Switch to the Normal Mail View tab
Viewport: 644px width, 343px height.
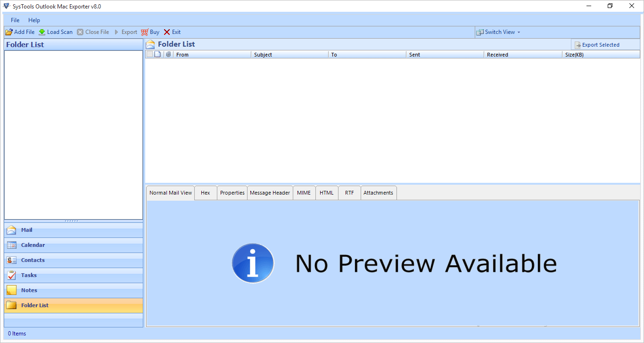171,193
